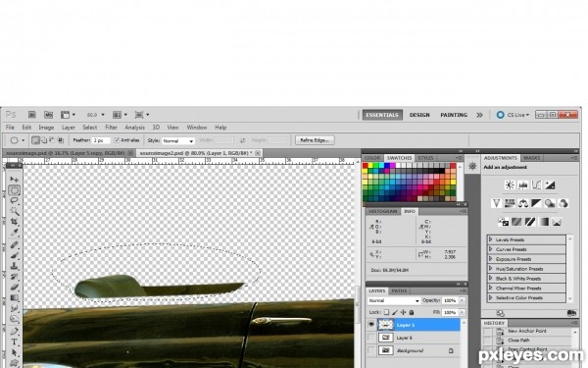Switch to the Design workspace

pos(419,115)
